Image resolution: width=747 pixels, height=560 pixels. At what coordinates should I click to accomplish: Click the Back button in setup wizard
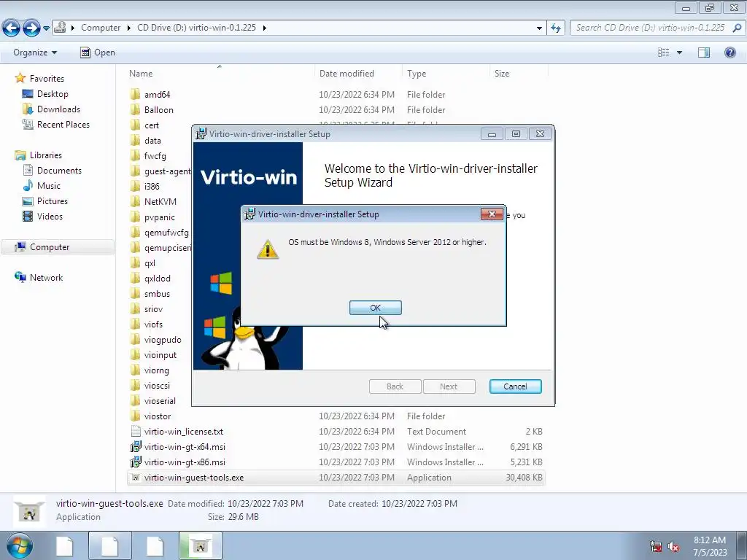coord(395,386)
